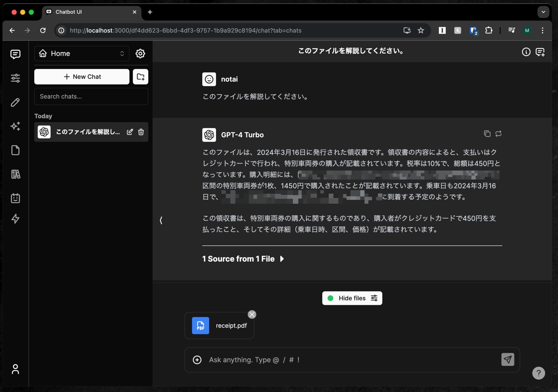Regenerate the GPT-4 Turbo response
This screenshot has height=392, width=558.
tap(498, 134)
